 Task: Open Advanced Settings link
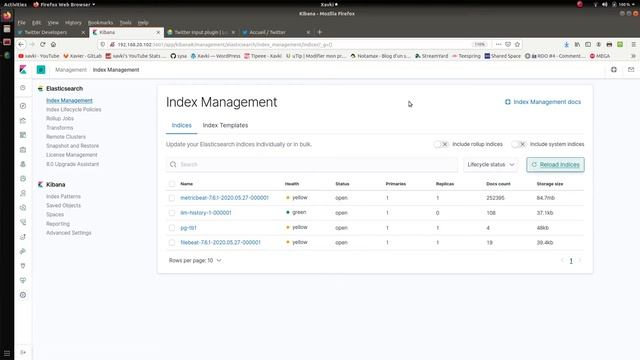pos(69,233)
